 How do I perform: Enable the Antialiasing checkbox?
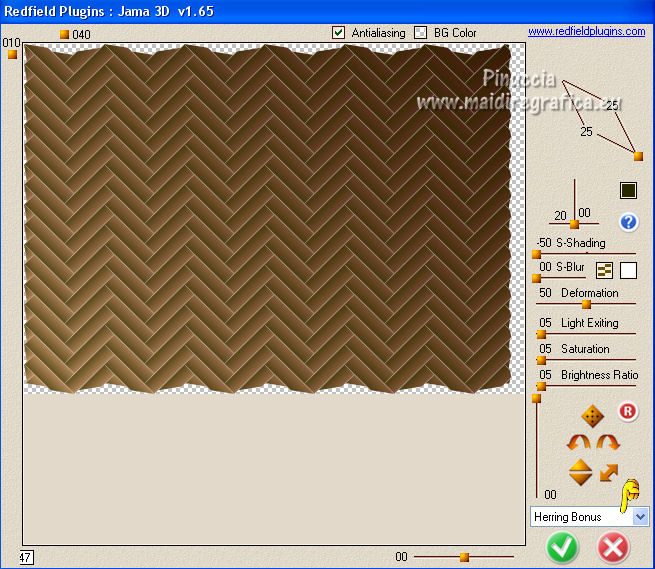(338, 33)
